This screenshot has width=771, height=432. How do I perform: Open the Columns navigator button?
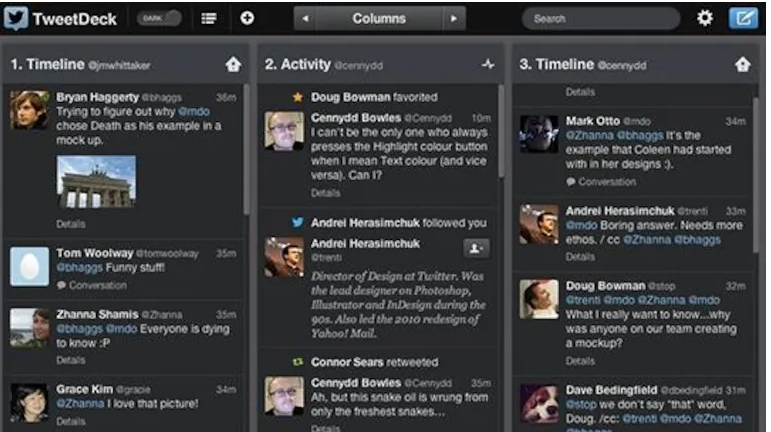[379, 19]
